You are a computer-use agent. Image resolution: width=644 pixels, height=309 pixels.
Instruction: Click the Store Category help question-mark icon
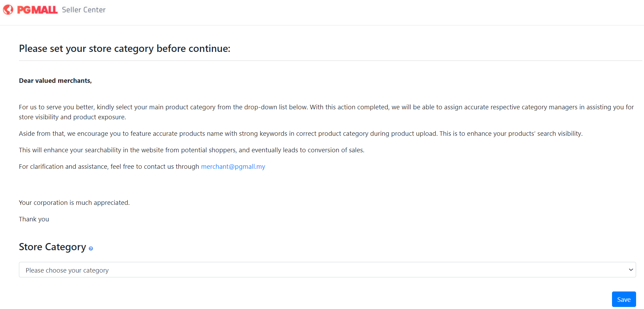click(x=91, y=249)
